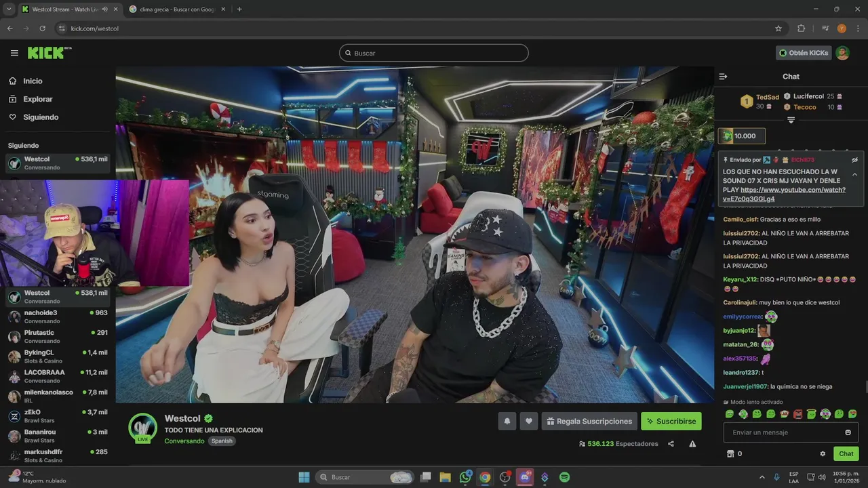Go to Inicio in the sidebar
868x488 pixels.
(33, 81)
